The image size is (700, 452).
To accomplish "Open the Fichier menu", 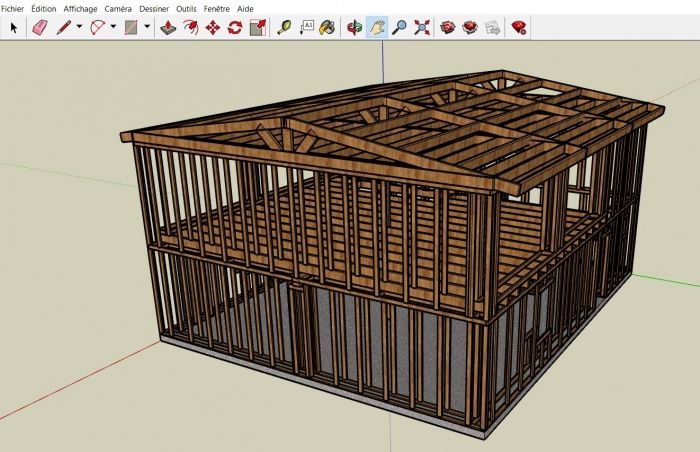I will (x=13, y=8).
